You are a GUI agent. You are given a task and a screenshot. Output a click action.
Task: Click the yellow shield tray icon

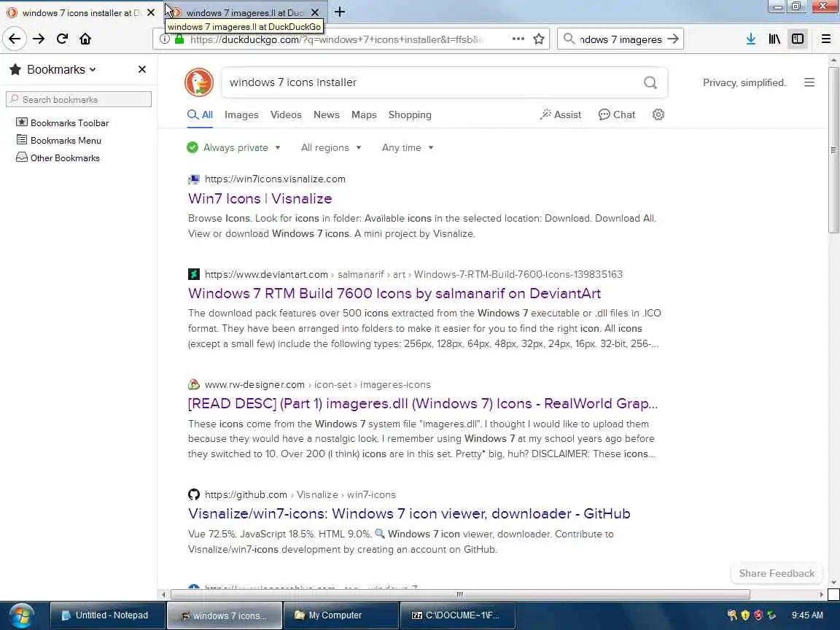coord(744,615)
